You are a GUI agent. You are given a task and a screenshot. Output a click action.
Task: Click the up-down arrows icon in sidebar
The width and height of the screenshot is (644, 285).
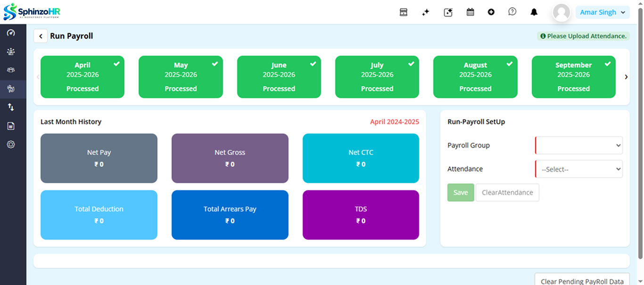[11, 107]
